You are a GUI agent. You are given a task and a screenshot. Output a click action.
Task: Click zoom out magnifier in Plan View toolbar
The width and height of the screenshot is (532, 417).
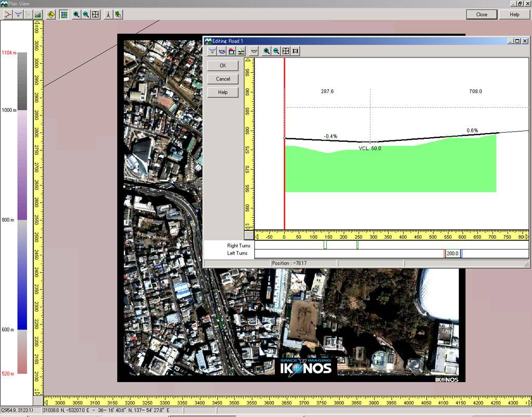pos(86,15)
